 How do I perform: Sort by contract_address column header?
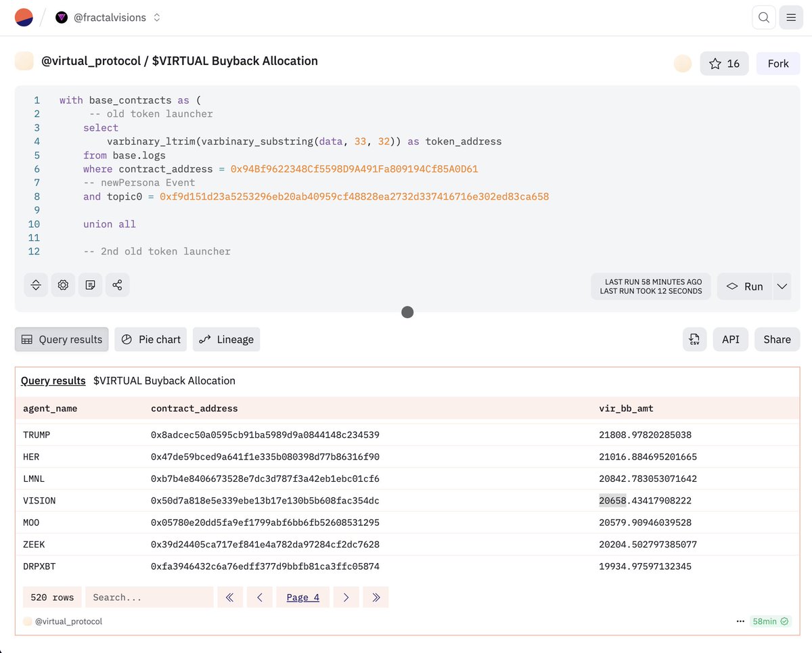tap(194, 409)
